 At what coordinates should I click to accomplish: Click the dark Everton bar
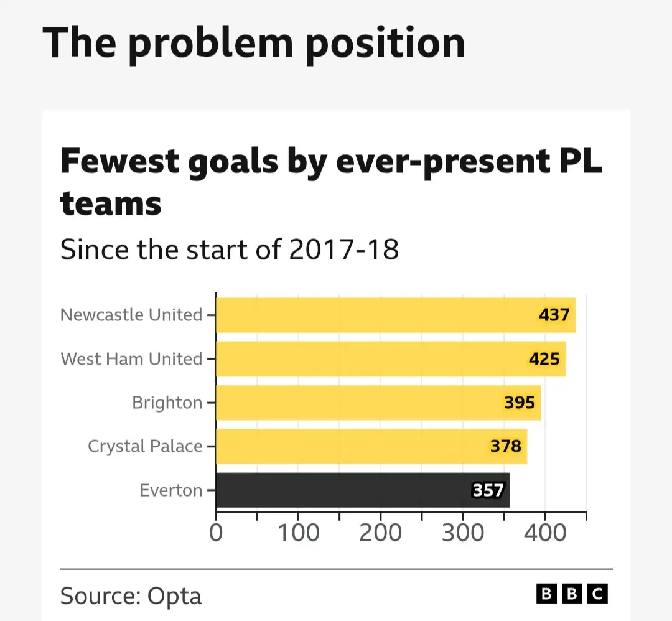[x=342, y=490]
